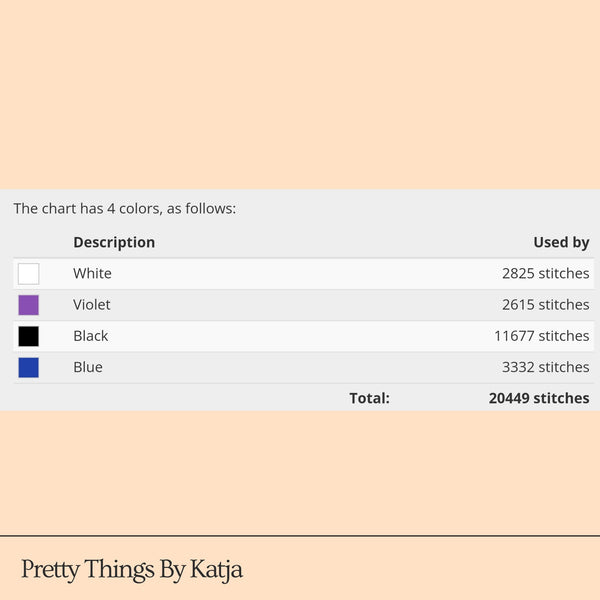The image size is (600, 600).
Task: Click the Description column header
Action: coord(114,242)
